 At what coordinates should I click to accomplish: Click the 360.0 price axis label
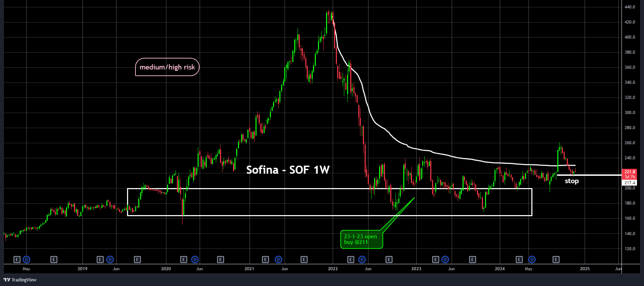pos(630,67)
